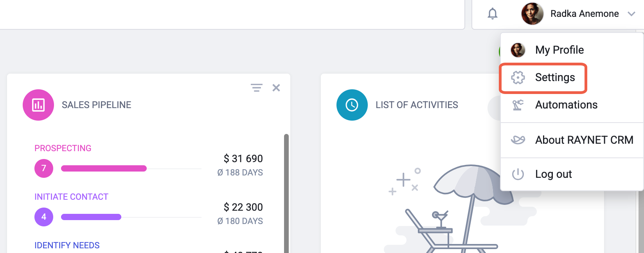Open the Prospecting stage link
This screenshot has width=644, height=253.
[x=63, y=148]
